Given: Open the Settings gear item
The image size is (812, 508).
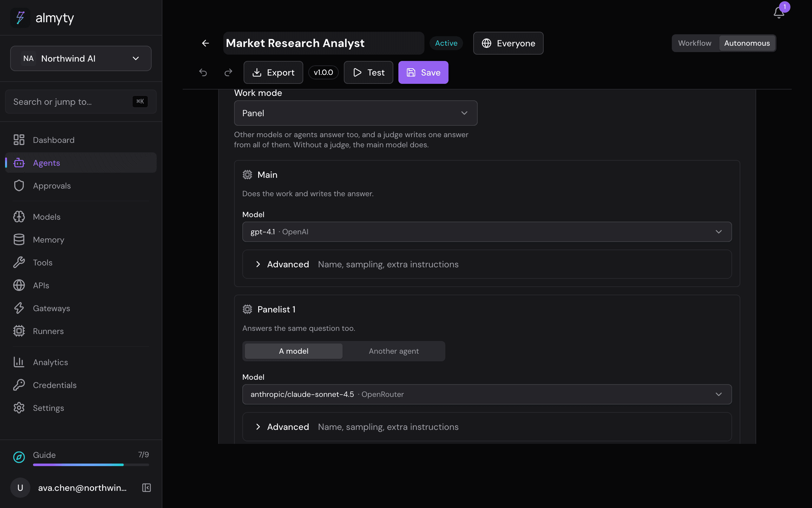Looking at the screenshot, I should pos(81,408).
